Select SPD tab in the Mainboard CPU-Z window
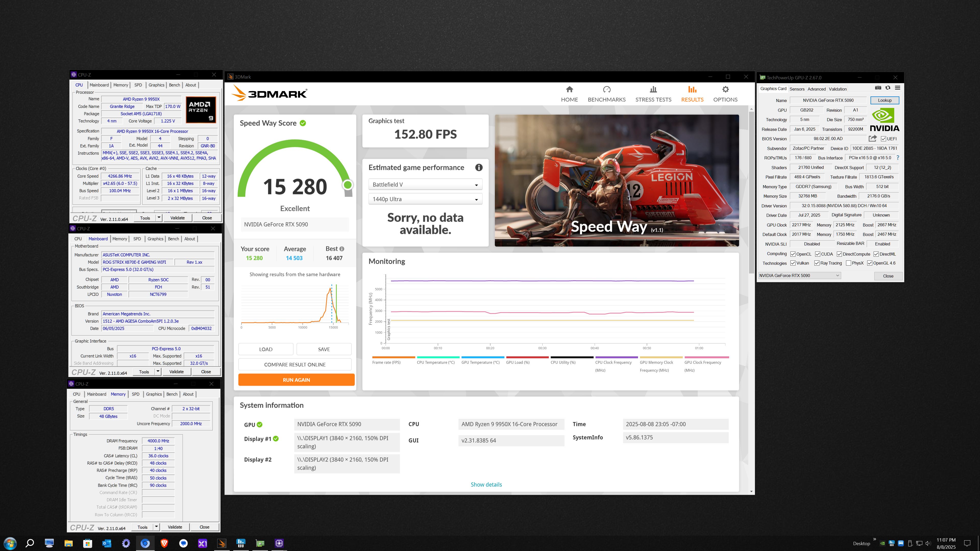The width and height of the screenshot is (980, 551). (137, 239)
